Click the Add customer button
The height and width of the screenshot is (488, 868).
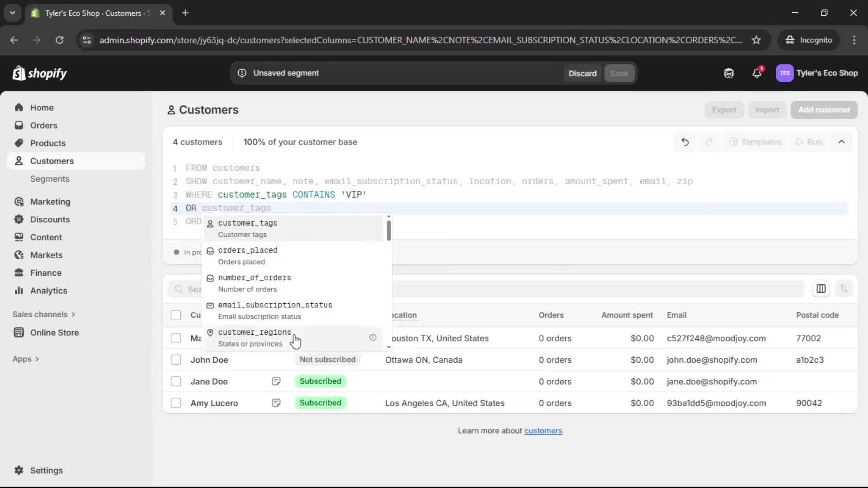(824, 110)
